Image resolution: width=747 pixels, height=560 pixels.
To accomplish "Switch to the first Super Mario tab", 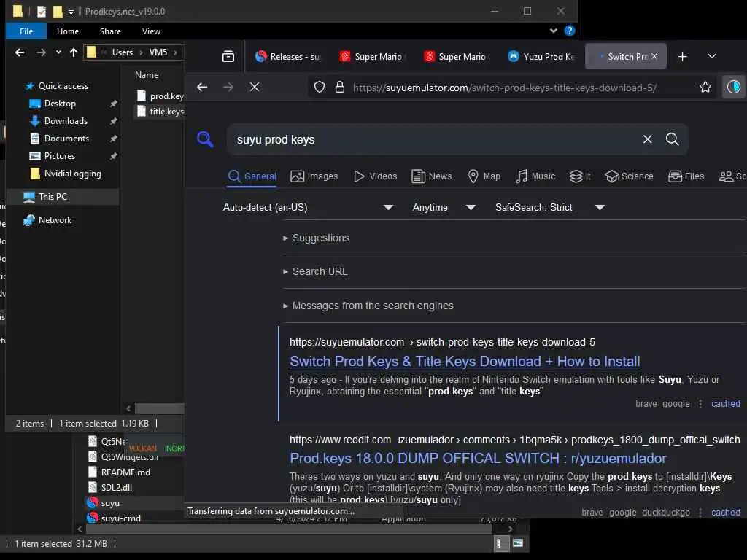I will click(x=371, y=57).
